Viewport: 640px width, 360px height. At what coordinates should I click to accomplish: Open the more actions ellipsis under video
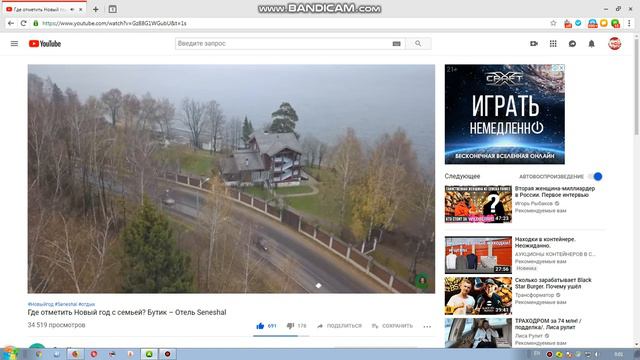point(427,326)
